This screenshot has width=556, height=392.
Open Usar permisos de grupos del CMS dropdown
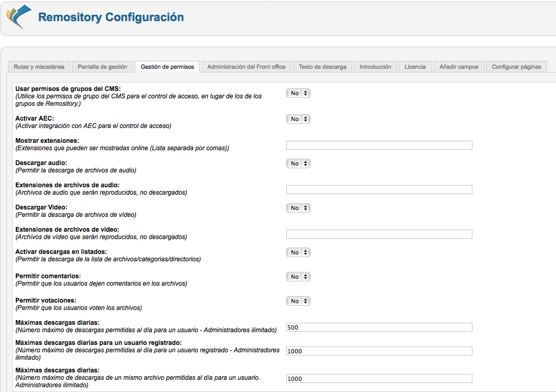(x=298, y=93)
